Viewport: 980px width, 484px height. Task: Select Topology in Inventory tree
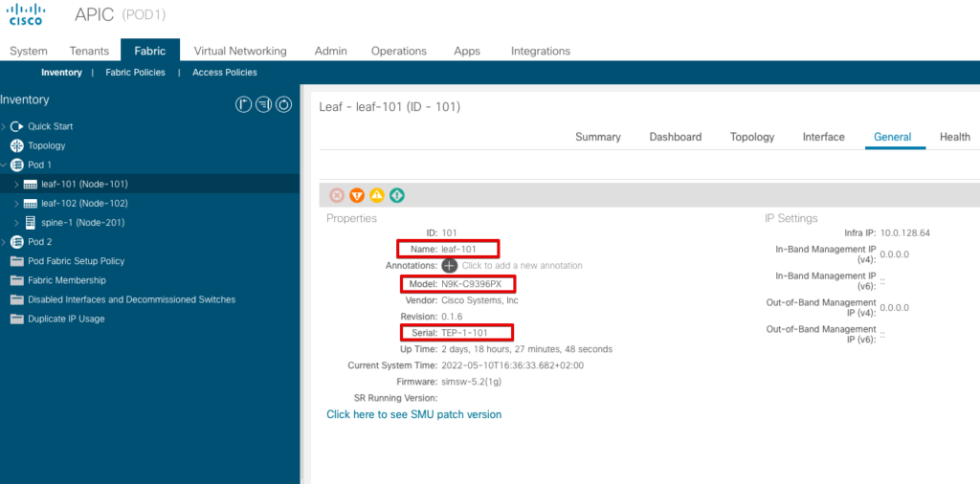pyautogui.click(x=47, y=145)
